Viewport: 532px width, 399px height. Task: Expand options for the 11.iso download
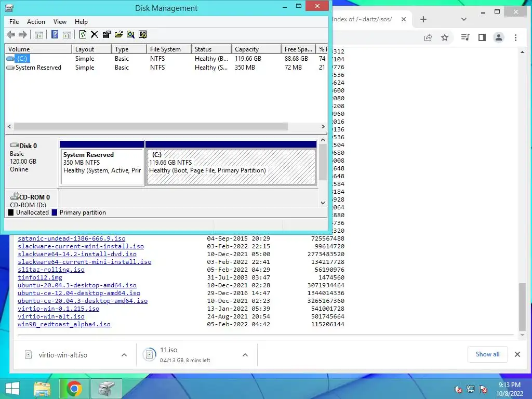(245, 355)
